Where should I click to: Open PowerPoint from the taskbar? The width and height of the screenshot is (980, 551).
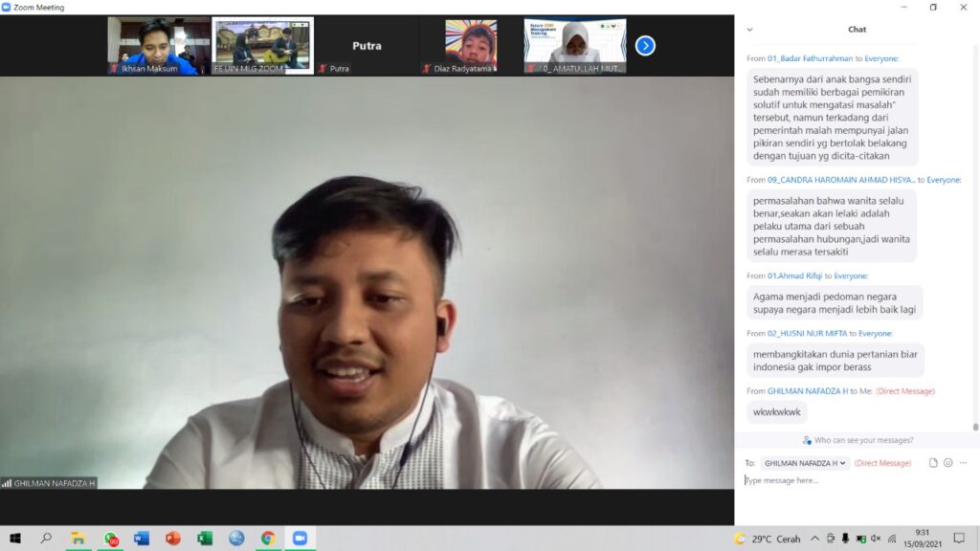(x=173, y=539)
